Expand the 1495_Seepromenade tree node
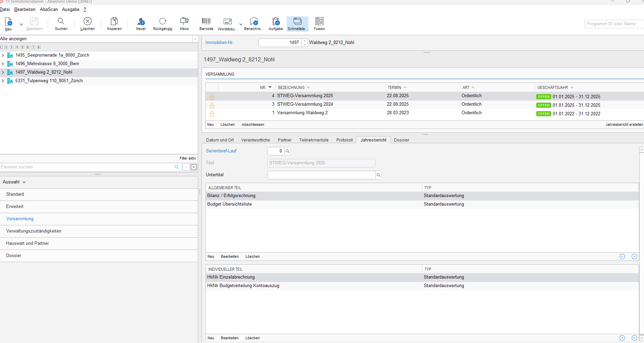644x343 pixels. (3, 55)
